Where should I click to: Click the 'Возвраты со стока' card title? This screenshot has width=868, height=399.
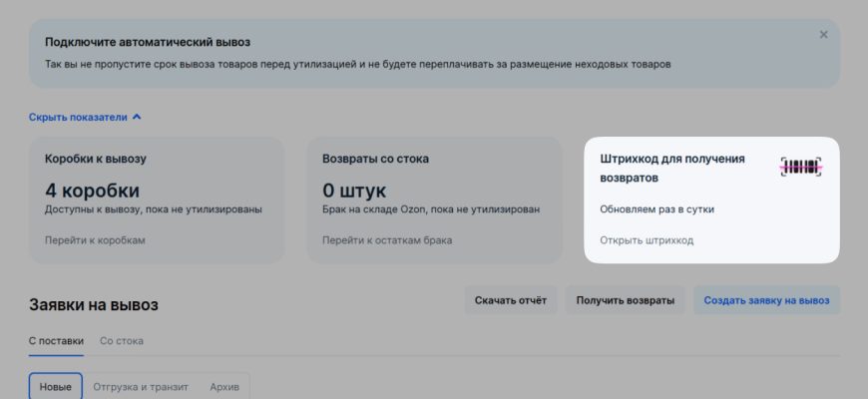(376, 159)
